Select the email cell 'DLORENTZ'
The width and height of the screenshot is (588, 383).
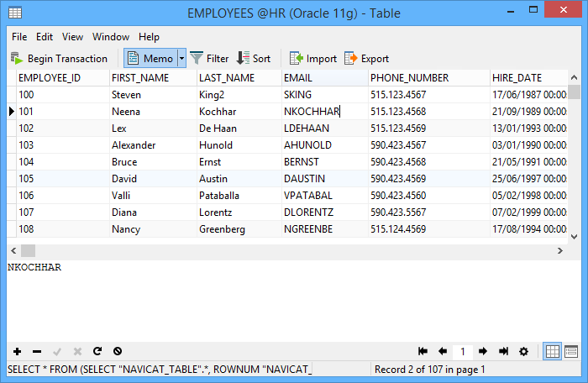click(x=325, y=212)
